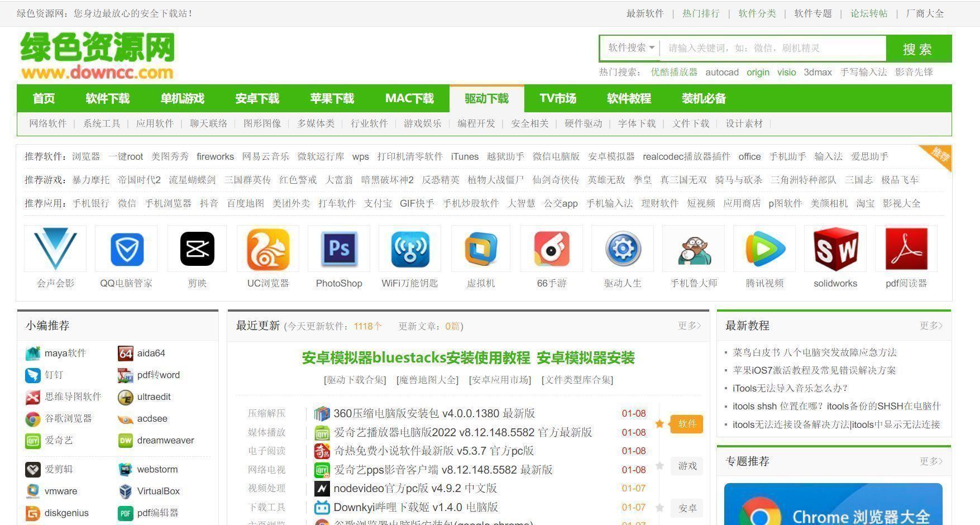Open the 硬件驱动 subcategory link

pos(583,123)
